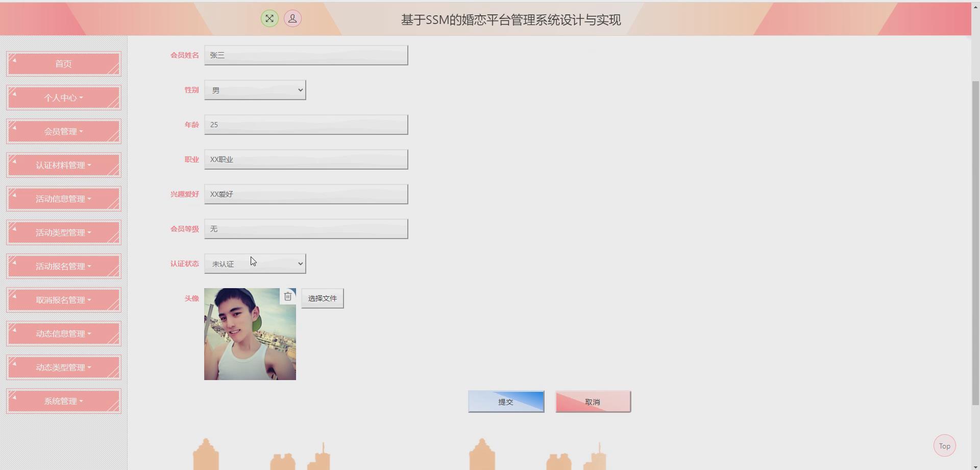Expand 活动类型管理 sidebar menu
980x470 pixels.
64,232
